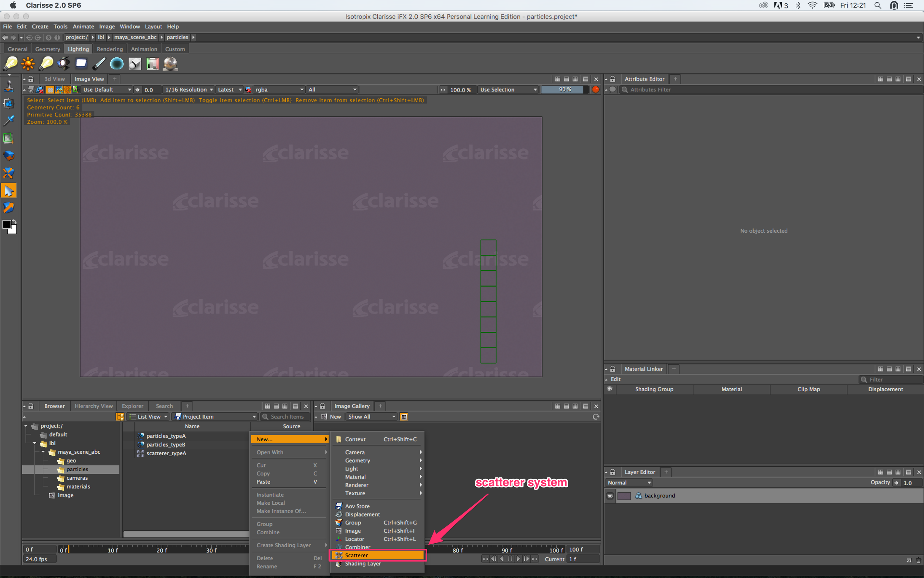Toggle visibility of the background layer
The height and width of the screenshot is (578, 924).
tap(609, 496)
